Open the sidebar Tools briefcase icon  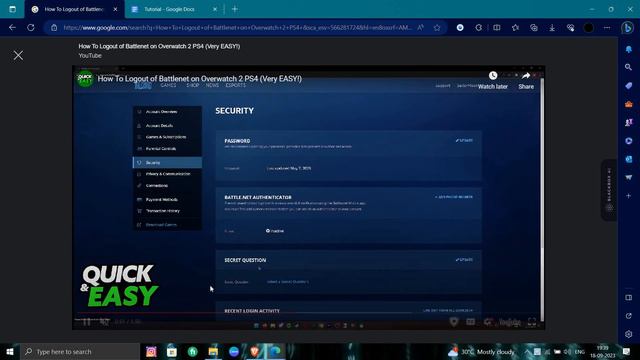629,104
